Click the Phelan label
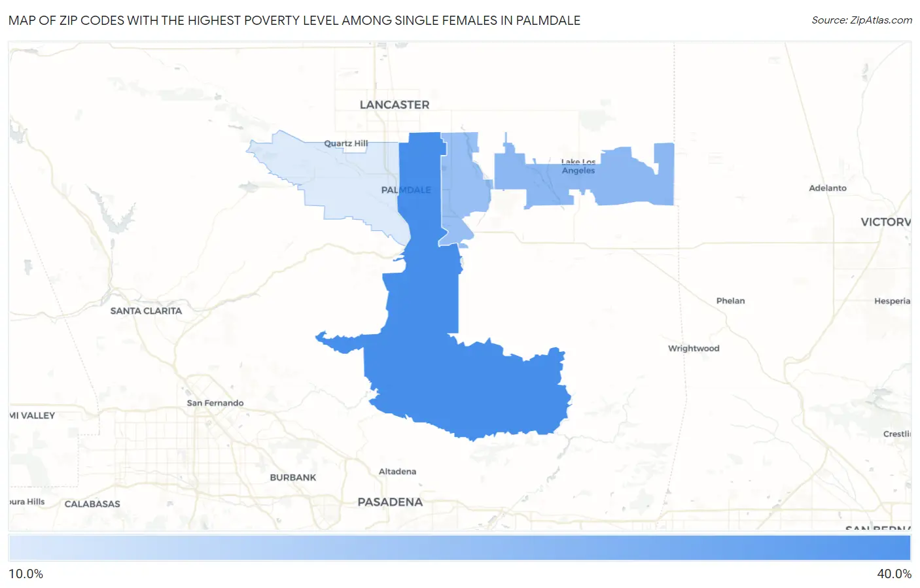Viewport: 920px width, 588px height. 730,301
